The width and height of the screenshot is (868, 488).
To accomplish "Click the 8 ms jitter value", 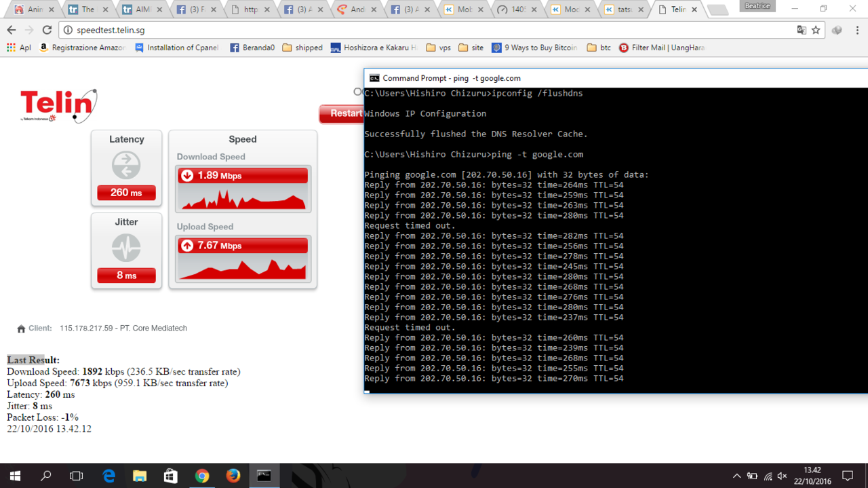I will coord(126,276).
